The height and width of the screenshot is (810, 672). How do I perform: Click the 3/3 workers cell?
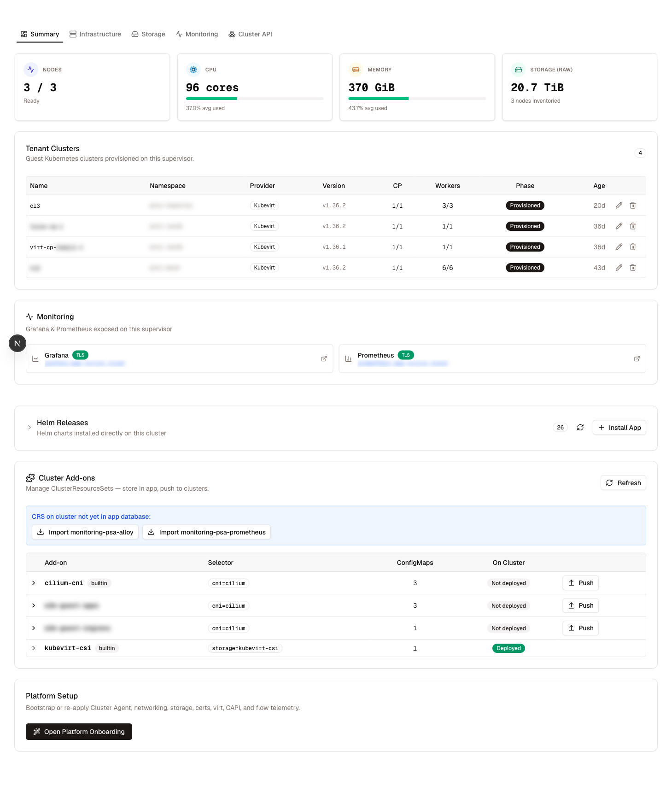(448, 205)
